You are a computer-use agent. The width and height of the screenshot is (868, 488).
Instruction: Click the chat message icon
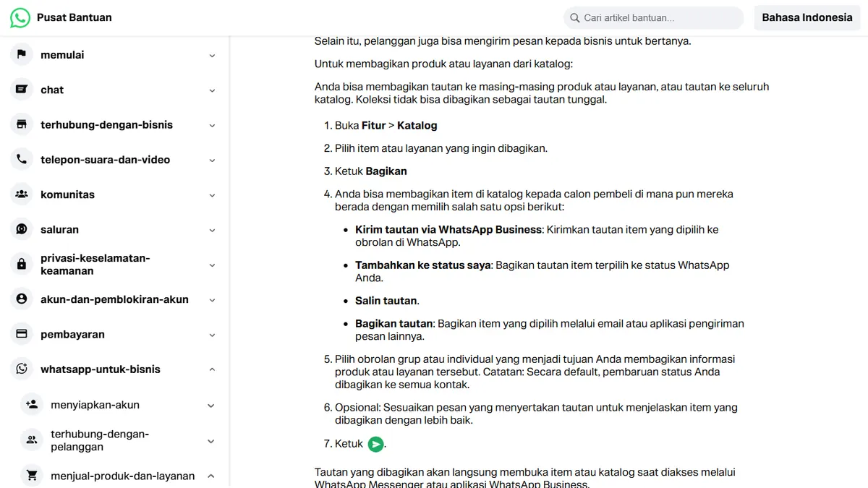pyautogui.click(x=22, y=90)
